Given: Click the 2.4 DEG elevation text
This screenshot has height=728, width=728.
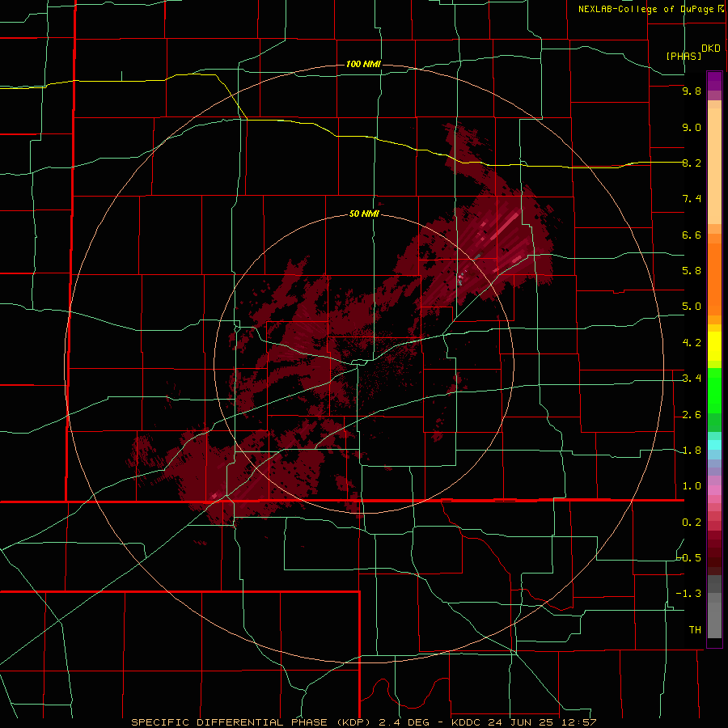Looking at the screenshot, I should point(404,722).
